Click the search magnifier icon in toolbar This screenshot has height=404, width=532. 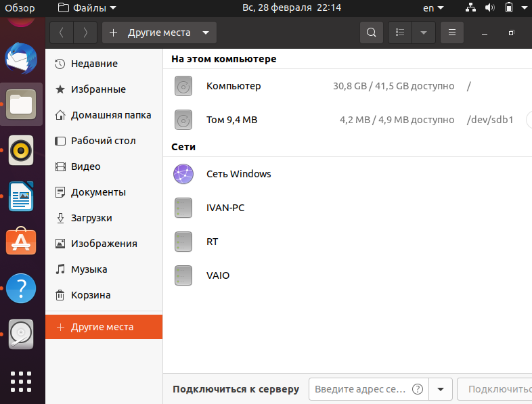(x=371, y=32)
